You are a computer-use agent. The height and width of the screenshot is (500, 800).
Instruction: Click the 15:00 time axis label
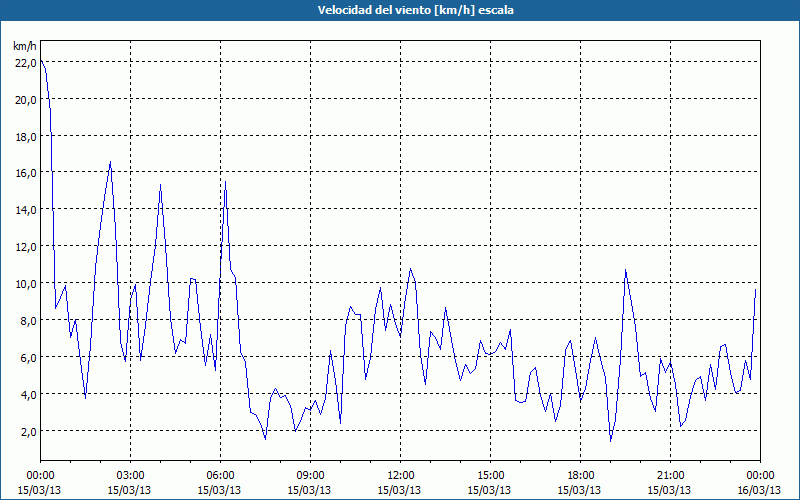tap(490, 476)
